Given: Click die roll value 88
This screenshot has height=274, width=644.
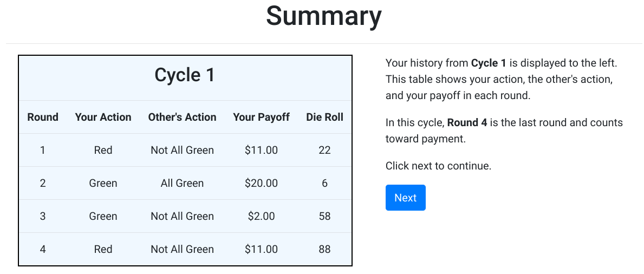Looking at the screenshot, I should point(324,249).
